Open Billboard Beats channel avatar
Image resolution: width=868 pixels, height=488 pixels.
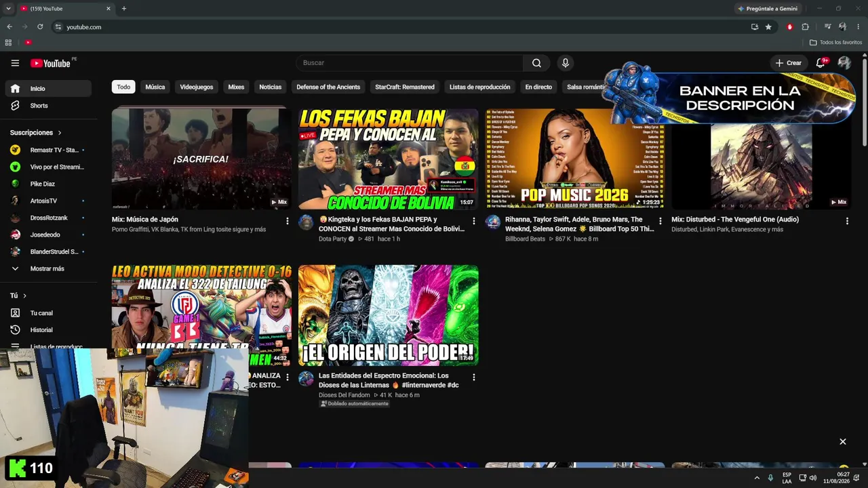click(x=493, y=223)
